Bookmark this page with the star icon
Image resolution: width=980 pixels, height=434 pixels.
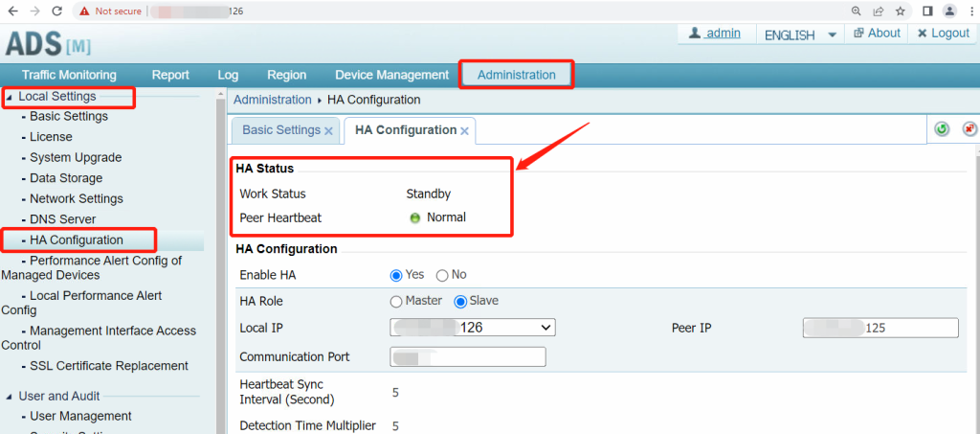[x=900, y=11]
